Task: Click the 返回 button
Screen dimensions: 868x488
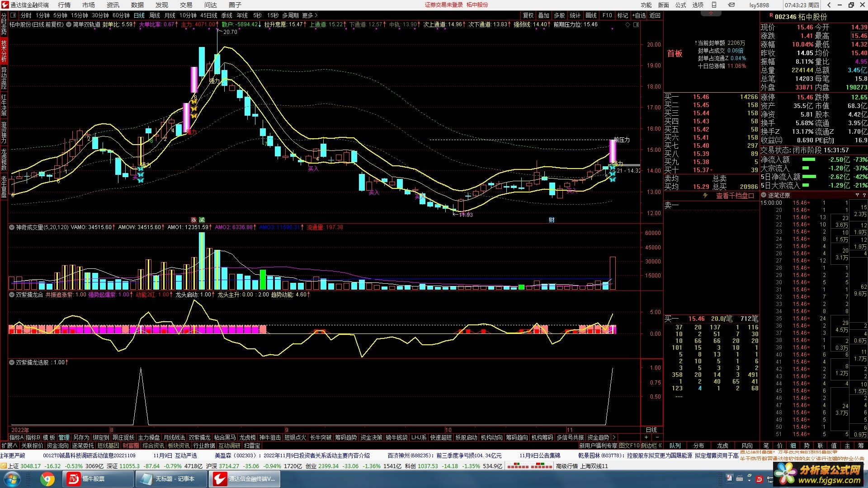Action: click(x=655, y=15)
